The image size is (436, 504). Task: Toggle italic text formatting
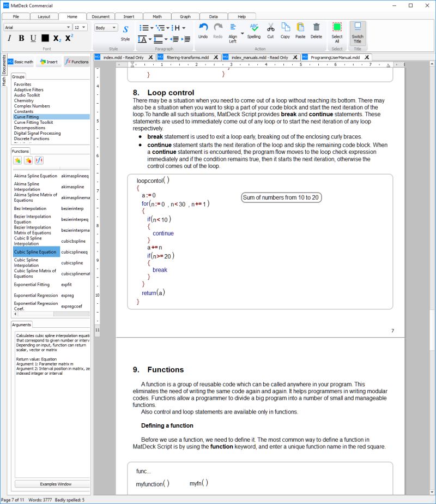pyautogui.click(x=9, y=38)
